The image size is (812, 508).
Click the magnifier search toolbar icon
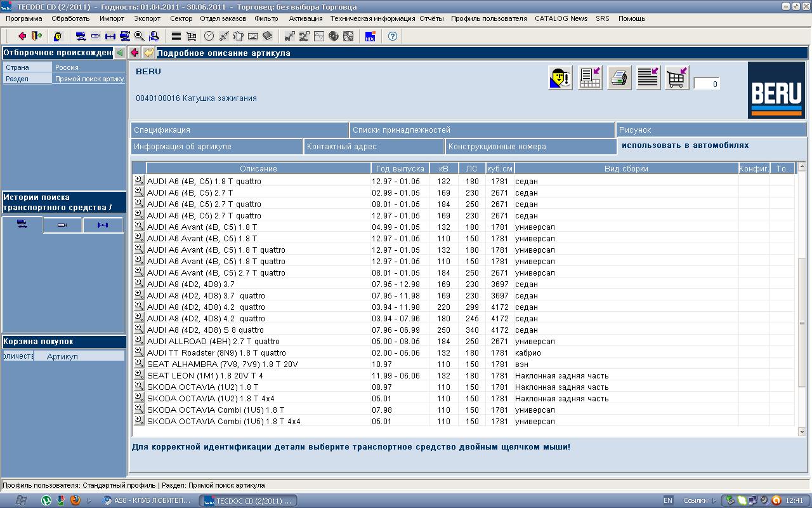140,36
